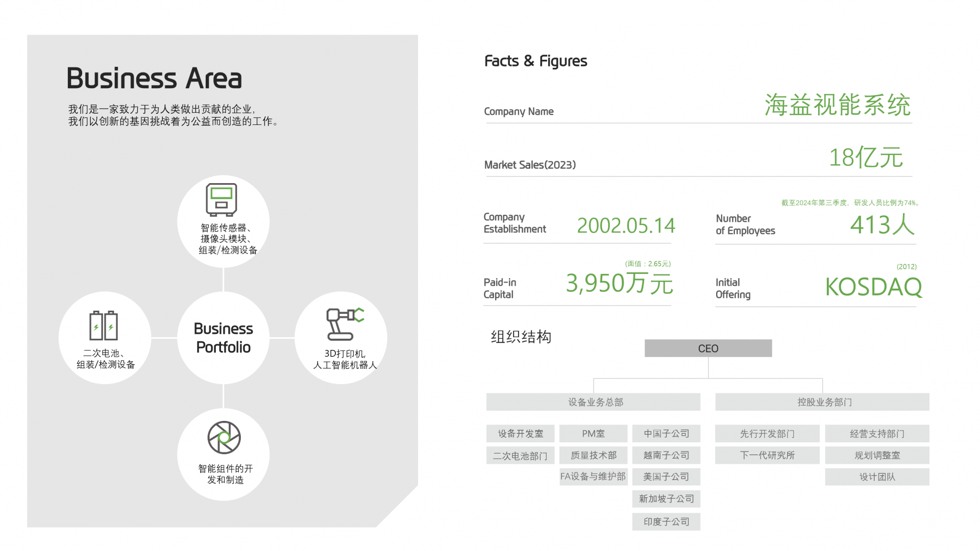Click the Market Sales(2023) label
The image size is (980, 551).
click(x=530, y=165)
